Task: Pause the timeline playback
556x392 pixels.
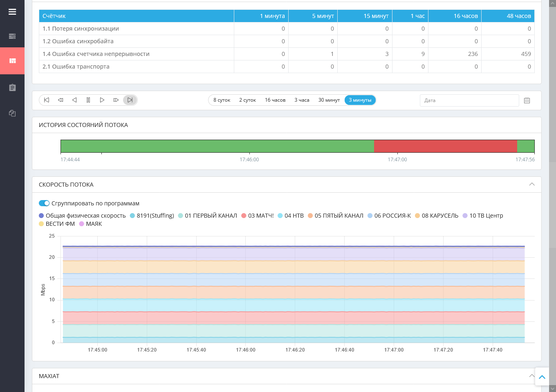Action: tap(88, 100)
